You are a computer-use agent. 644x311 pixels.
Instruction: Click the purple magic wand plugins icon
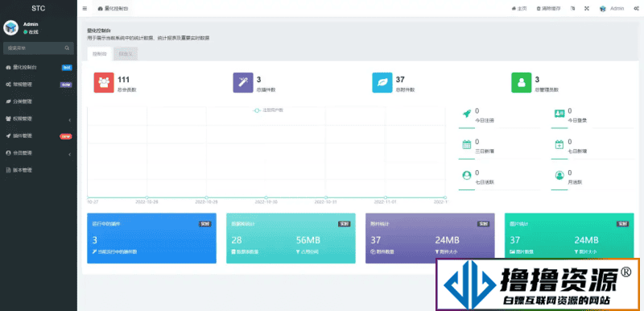pos(243,82)
